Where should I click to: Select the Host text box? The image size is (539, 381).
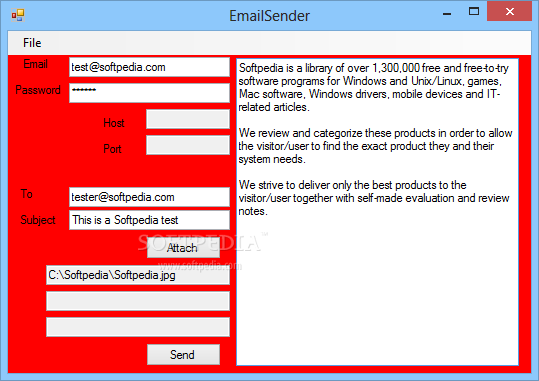pos(188,119)
